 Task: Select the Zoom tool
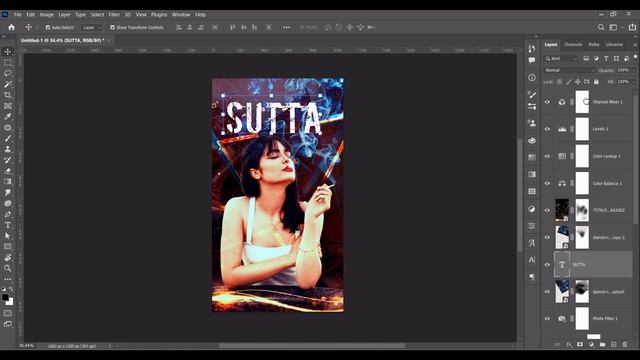8,268
